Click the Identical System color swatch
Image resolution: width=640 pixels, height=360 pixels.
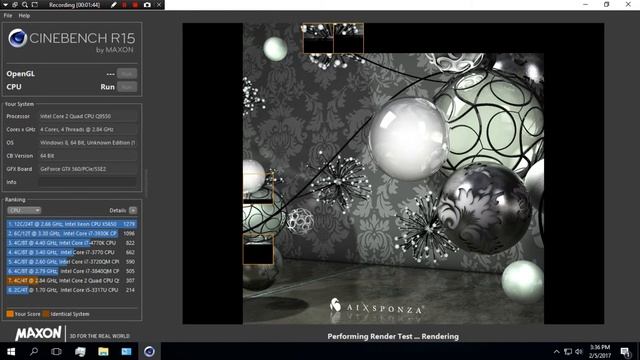46,314
